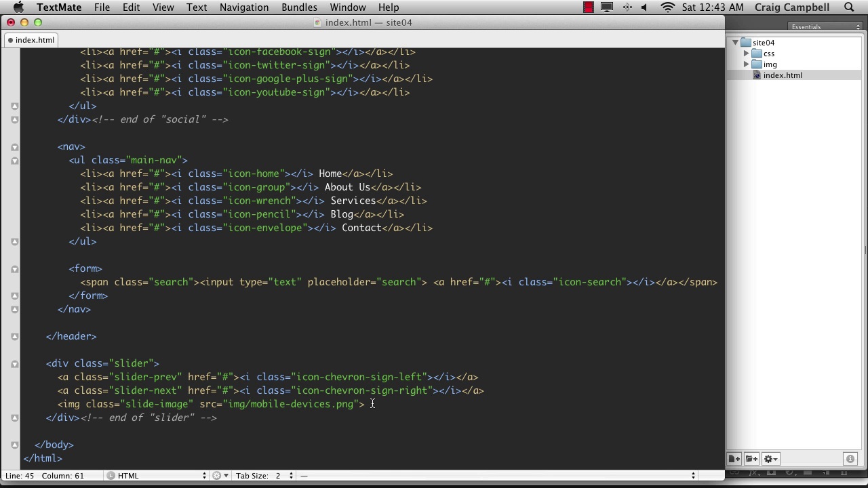This screenshot has width=868, height=488.
Task: Switch to the index.html document tab
Action: pos(31,40)
